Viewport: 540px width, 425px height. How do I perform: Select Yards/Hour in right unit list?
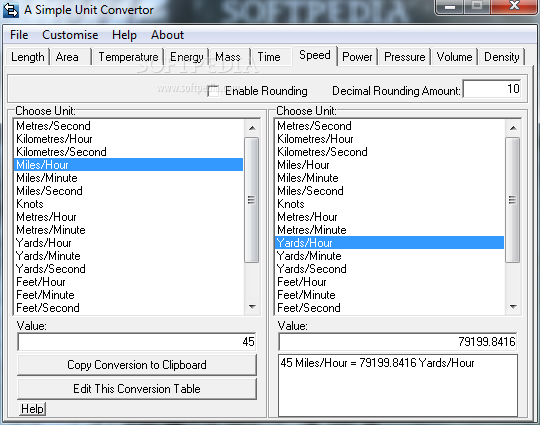click(x=390, y=243)
